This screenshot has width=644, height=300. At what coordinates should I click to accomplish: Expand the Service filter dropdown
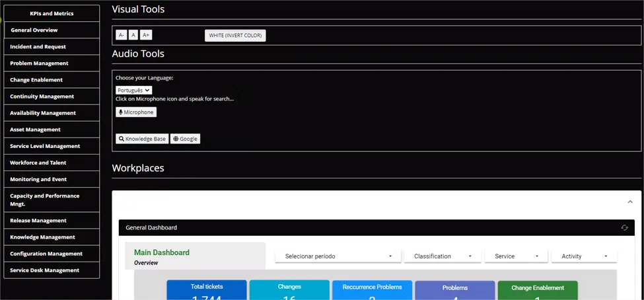(517, 256)
